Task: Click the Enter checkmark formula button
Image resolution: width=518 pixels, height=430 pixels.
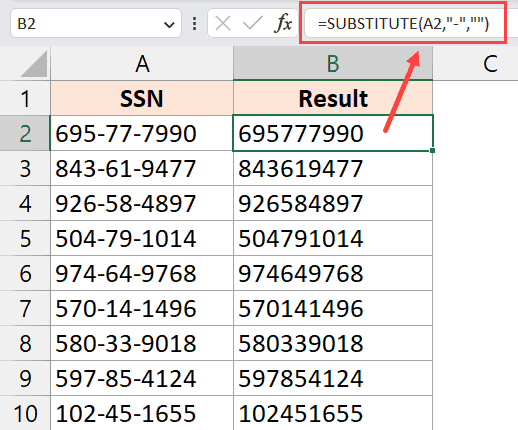Action: tap(252, 24)
